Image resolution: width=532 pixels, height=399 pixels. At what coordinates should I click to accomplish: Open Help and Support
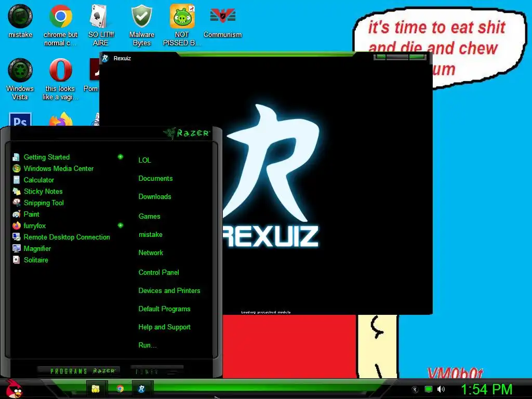[164, 327]
